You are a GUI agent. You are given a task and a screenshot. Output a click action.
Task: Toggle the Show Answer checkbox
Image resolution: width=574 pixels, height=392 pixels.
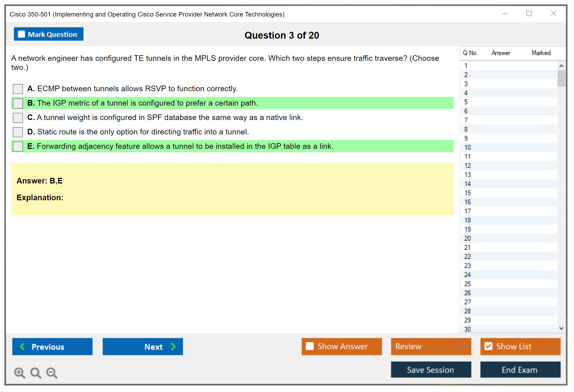(310, 346)
